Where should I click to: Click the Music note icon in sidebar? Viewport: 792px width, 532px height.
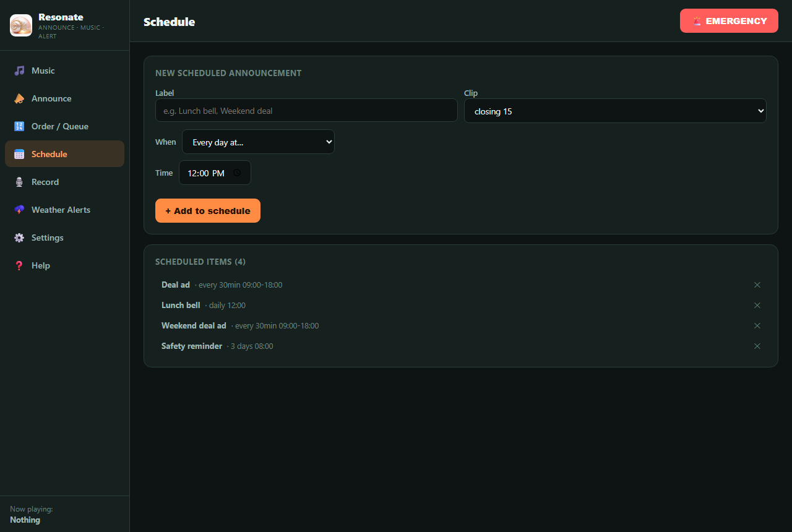pyautogui.click(x=19, y=71)
